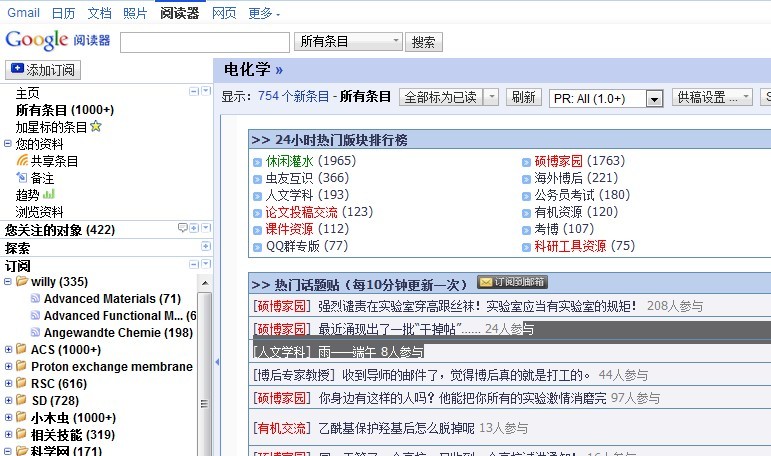Click the plus icon in 探索 section header

pyautogui.click(x=206, y=246)
